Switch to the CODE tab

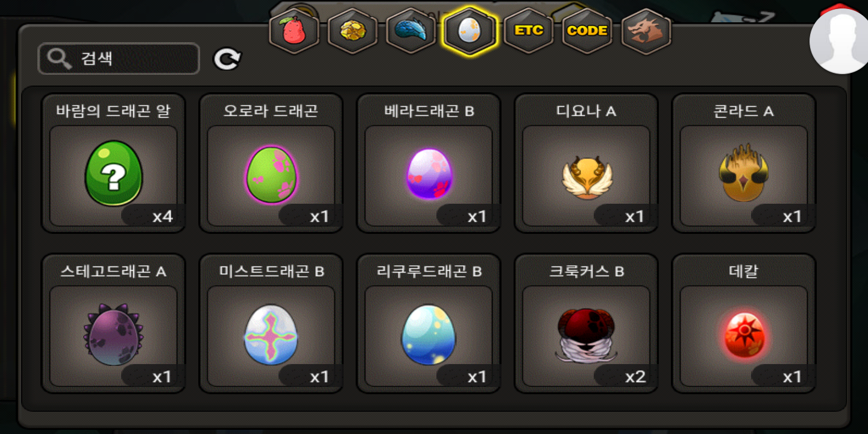pyautogui.click(x=587, y=31)
